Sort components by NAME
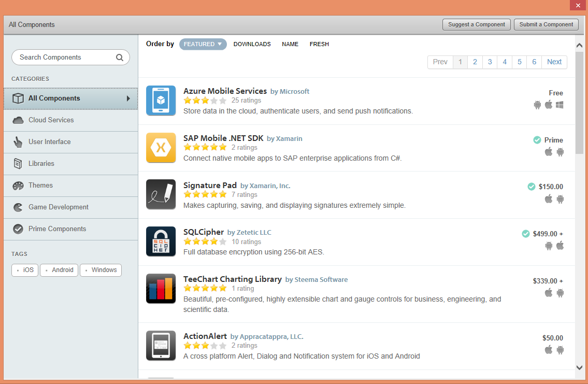The width and height of the screenshot is (588, 384). (x=290, y=44)
